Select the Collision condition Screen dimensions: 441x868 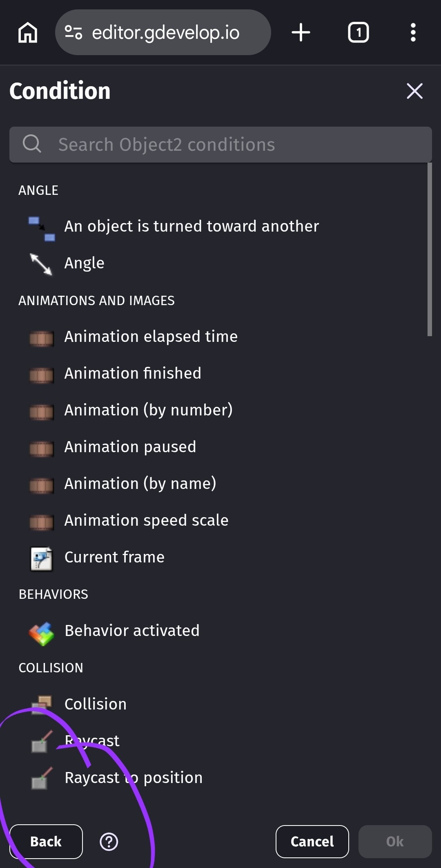pyautogui.click(x=96, y=704)
